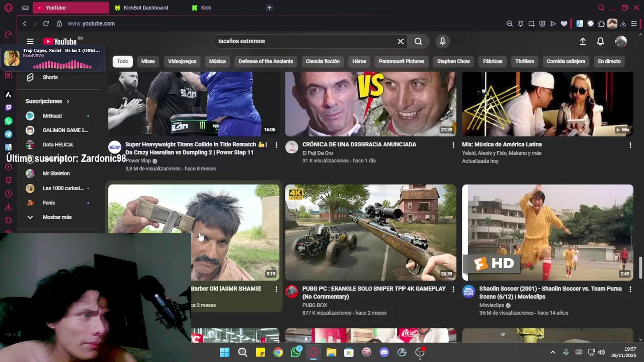The image size is (644, 362).
Task: Open the PUBG BOX channel name
Action: [314, 305]
